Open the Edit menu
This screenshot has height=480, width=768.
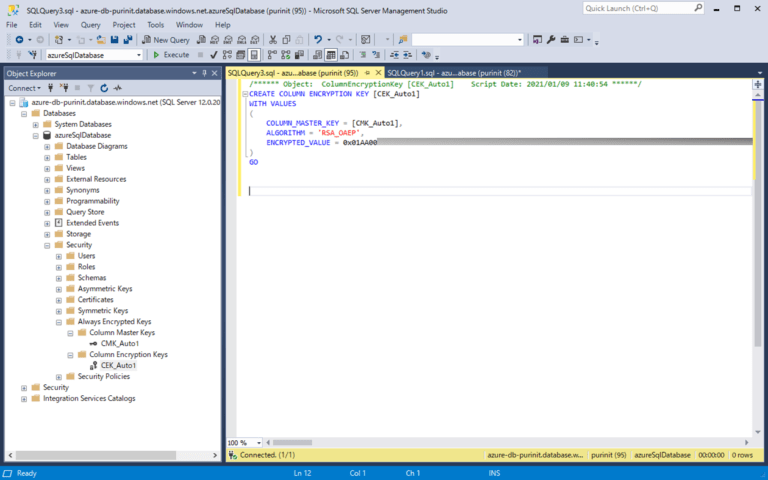35,25
